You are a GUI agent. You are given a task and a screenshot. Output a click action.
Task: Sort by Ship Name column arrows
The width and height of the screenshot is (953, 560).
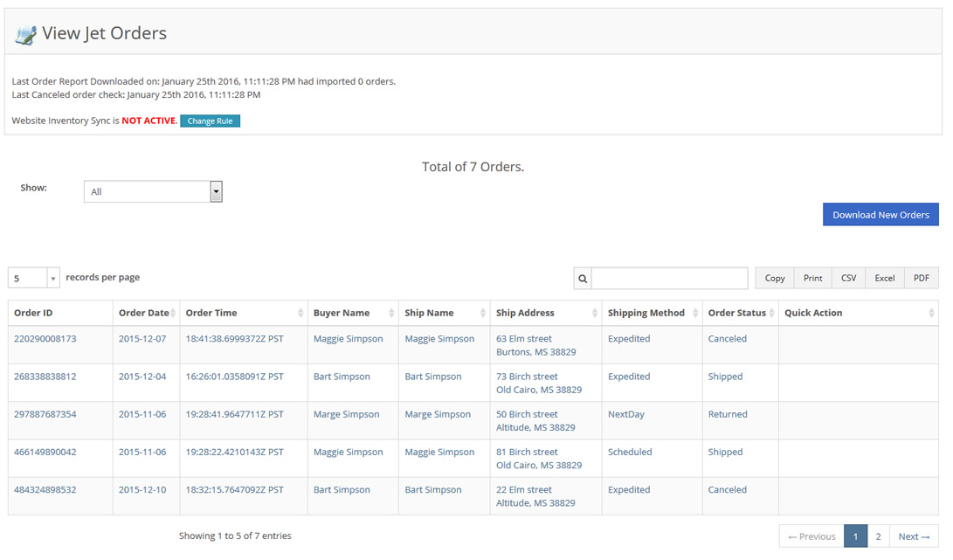pyautogui.click(x=482, y=313)
